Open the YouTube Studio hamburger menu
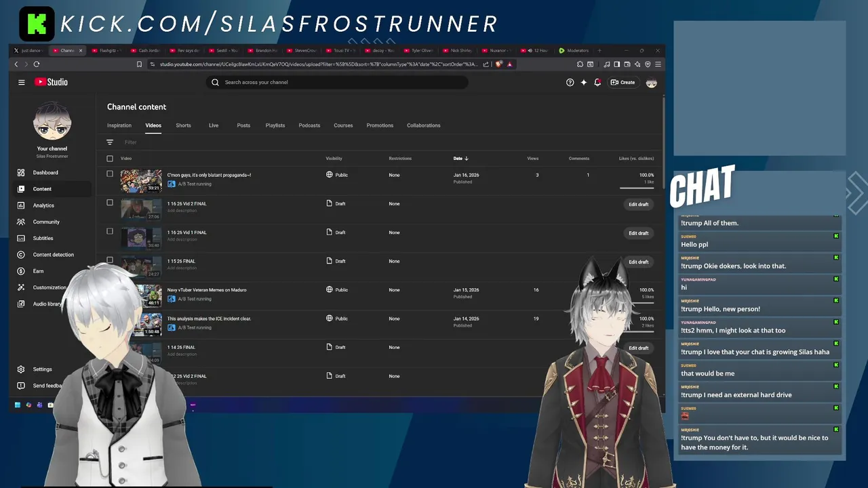The image size is (868, 488). point(22,82)
